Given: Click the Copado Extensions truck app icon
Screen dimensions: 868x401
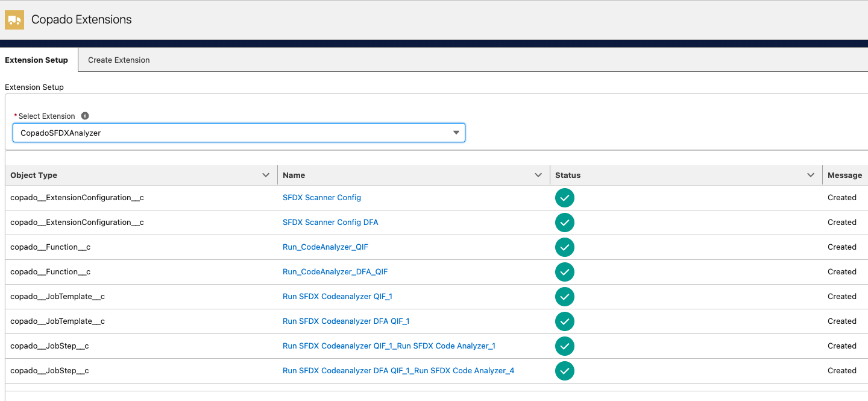Looking at the screenshot, I should tap(14, 20).
